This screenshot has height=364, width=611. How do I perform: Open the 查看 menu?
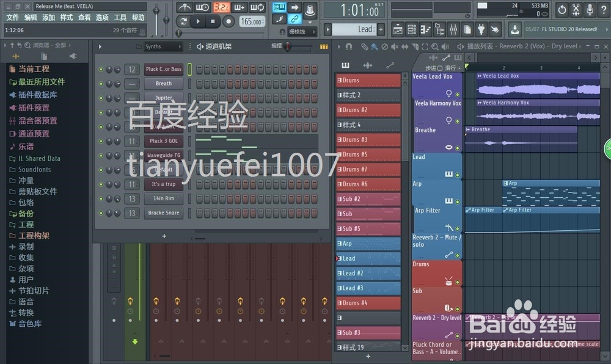click(x=84, y=18)
